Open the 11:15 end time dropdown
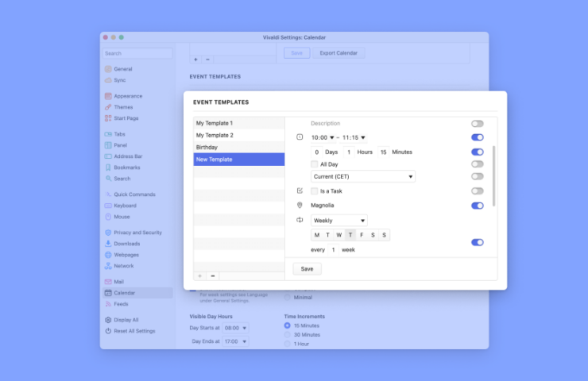 (x=354, y=137)
